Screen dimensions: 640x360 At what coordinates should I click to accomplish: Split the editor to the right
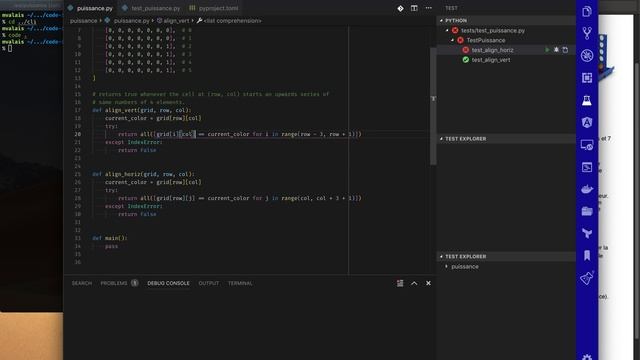[414, 8]
